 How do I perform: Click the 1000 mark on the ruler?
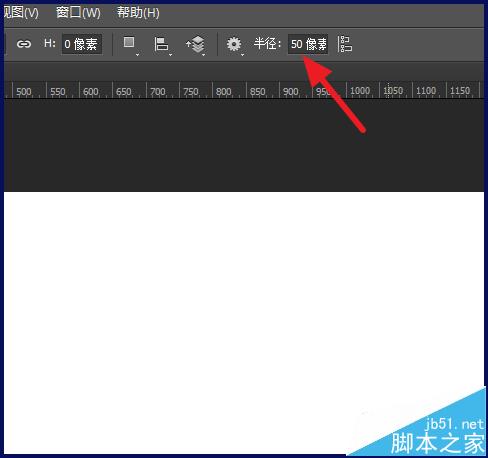tap(360, 91)
